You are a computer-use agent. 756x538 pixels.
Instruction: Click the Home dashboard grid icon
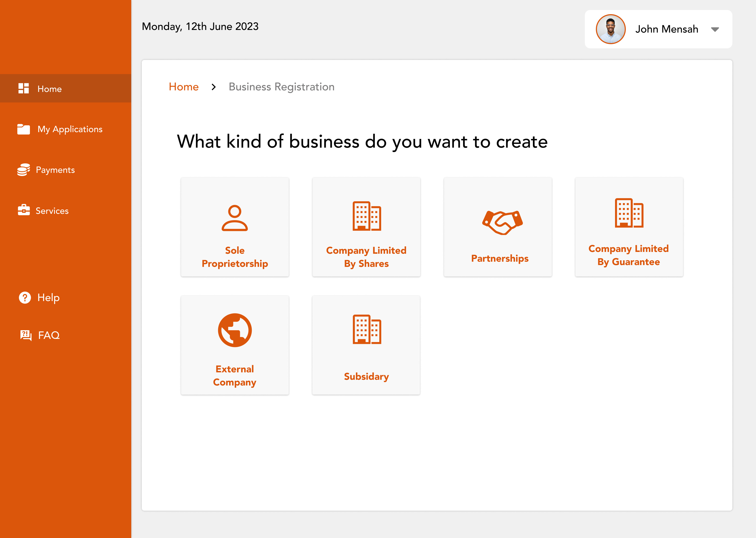[x=24, y=89]
